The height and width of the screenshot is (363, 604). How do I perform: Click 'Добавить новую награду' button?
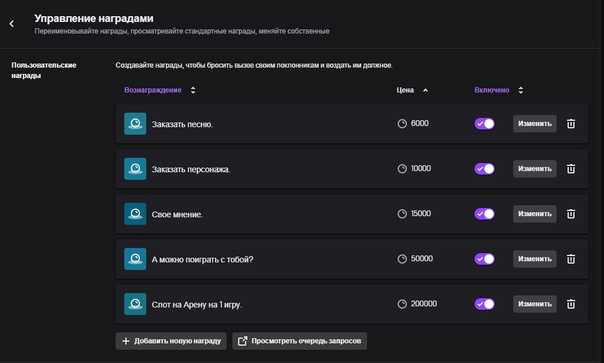[171, 341]
